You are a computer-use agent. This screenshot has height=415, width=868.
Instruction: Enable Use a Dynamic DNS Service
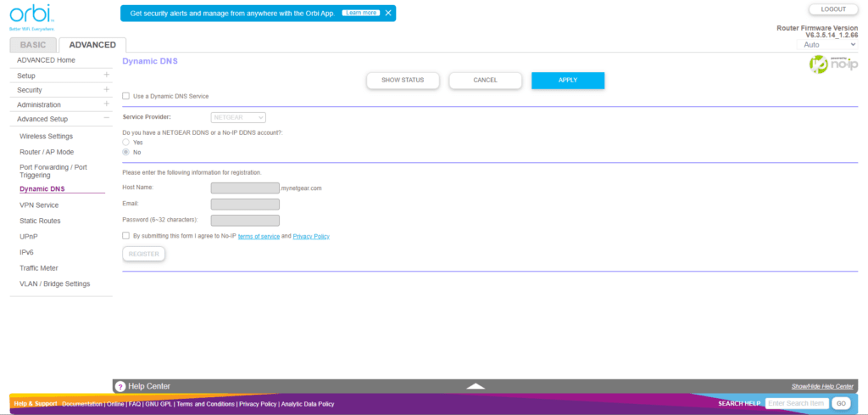pyautogui.click(x=126, y=97)
